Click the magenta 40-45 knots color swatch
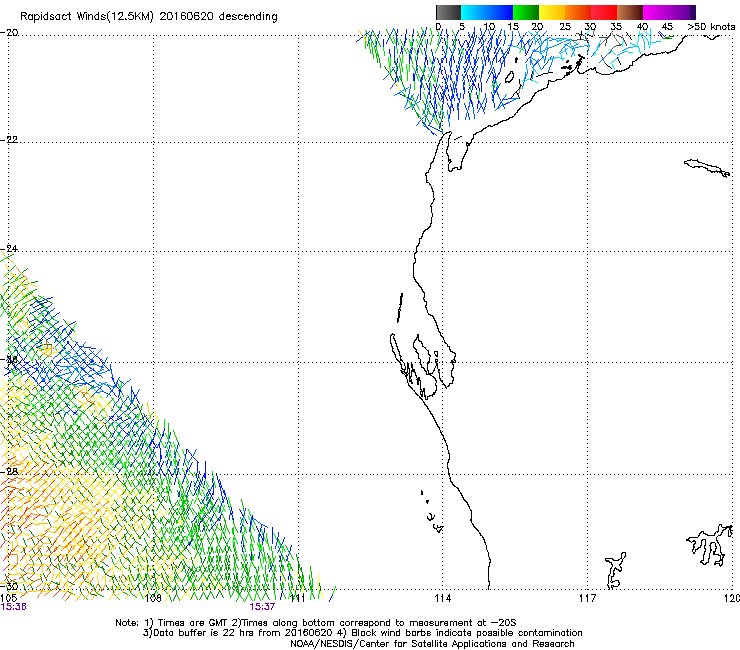Image resolution: width=740 pixels, height=650 pixels. pos(656,12)
